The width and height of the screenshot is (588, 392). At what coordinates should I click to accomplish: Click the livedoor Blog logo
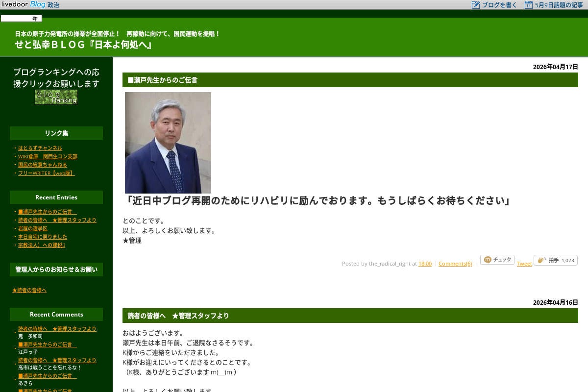point(23,4)
